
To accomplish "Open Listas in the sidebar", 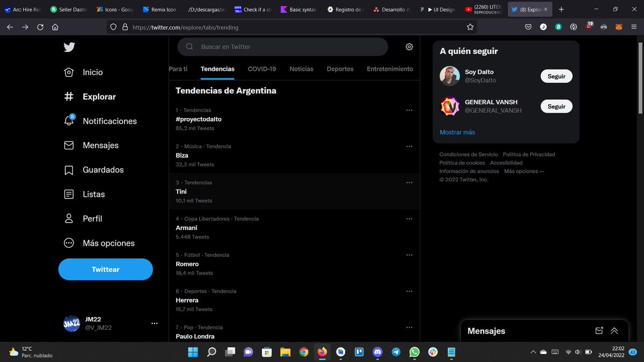I will (x=84, y=194).
